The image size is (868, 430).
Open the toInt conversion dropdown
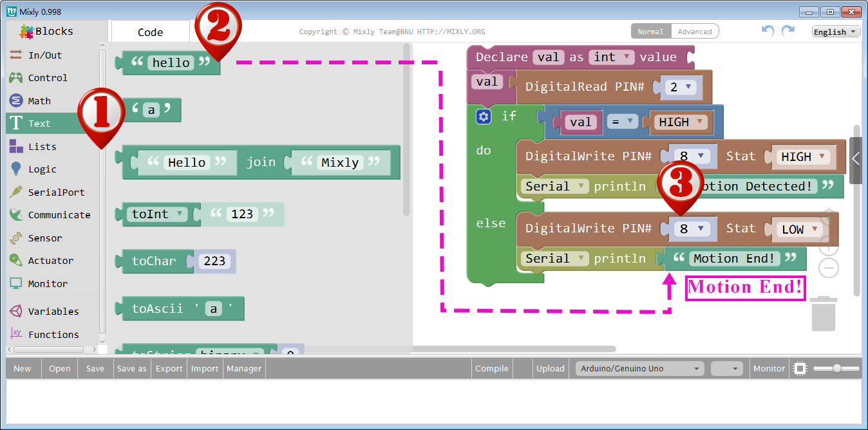click(x=158, y=214)
